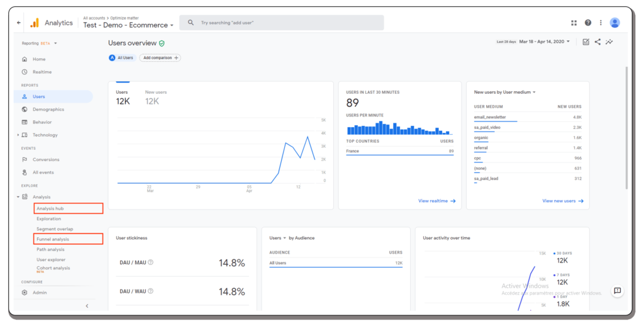Open Behavior report
This screenshot has width=644, height=326.
42,122
